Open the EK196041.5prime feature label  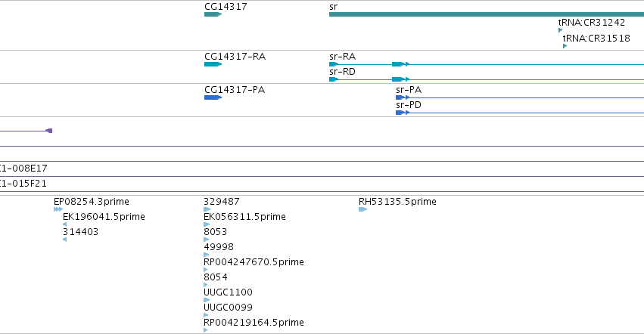coord(104,217)
